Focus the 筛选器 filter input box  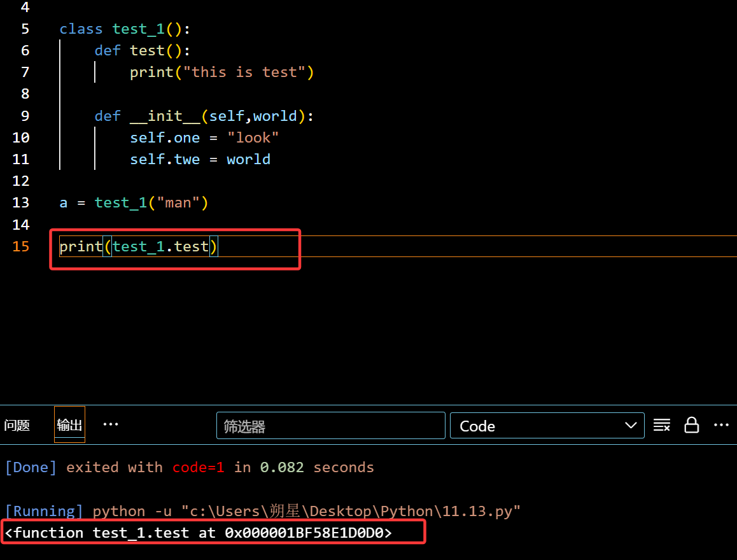coord(330,426)
